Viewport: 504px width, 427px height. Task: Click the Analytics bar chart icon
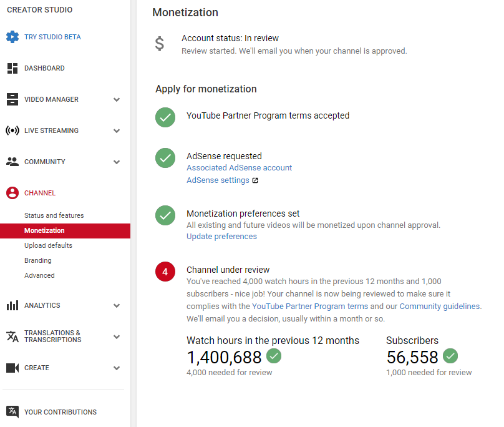click(x=12, y=305)
